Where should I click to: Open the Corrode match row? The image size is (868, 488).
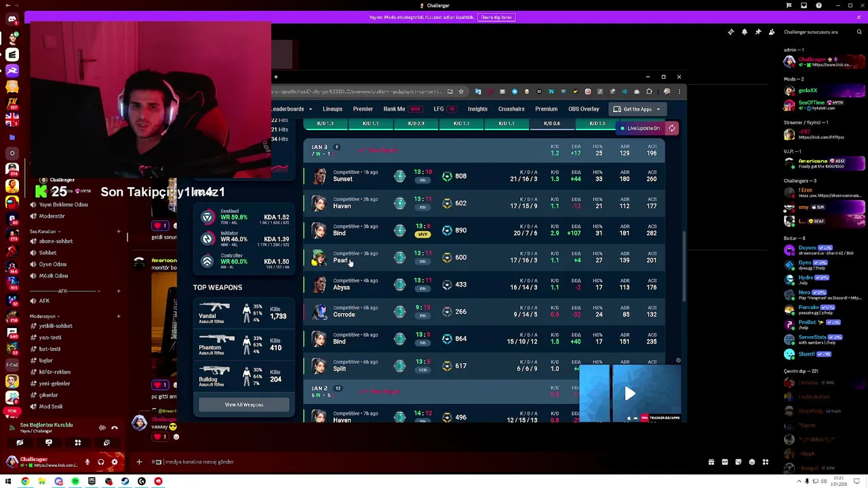tap(485, 312)
